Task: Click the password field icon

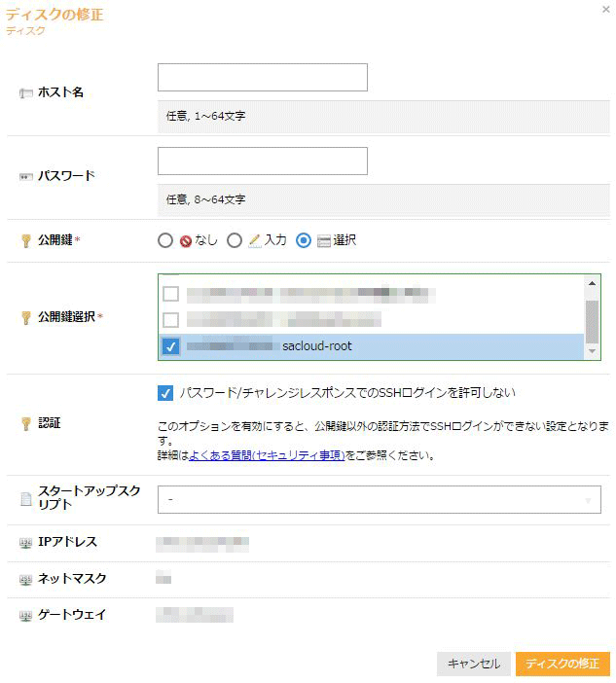Action: 25,177
